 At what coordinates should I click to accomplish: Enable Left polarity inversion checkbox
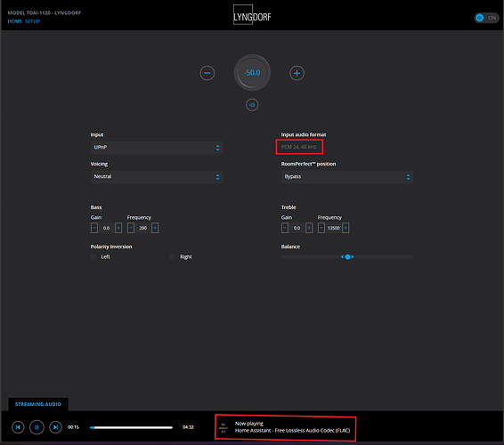[93, 256]
